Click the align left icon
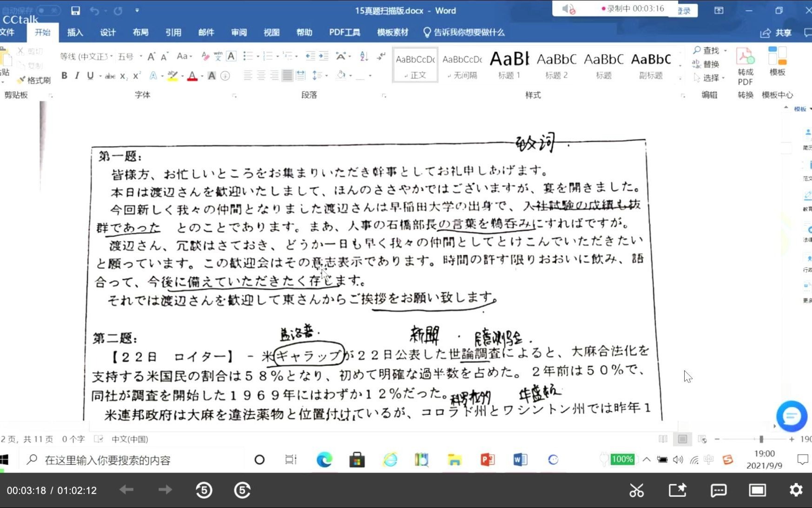The width and height of the screenshot is (812, 508). click(248, 75)
